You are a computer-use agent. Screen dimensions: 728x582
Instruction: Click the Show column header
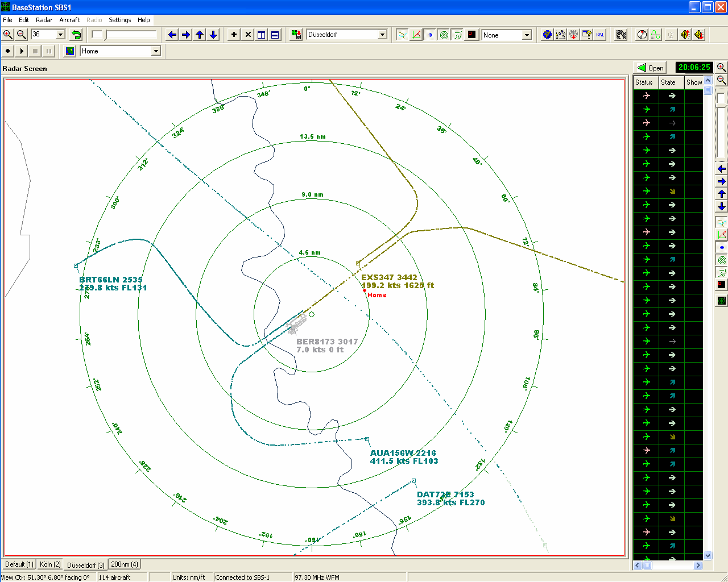coord(694,82)
